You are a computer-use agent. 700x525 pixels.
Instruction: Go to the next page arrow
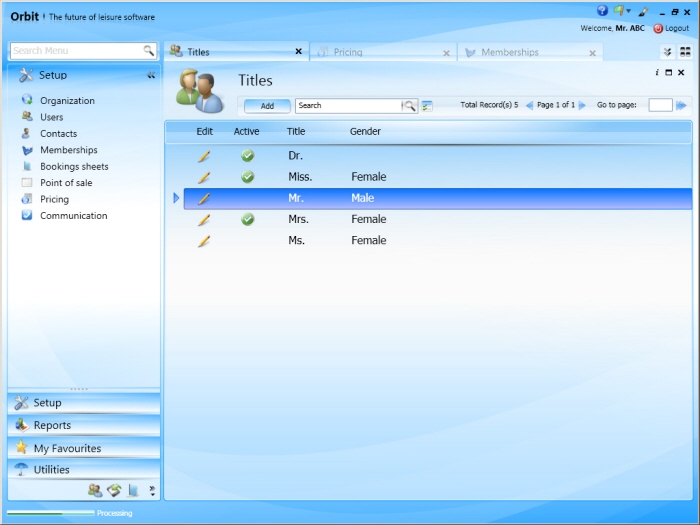(x=582, y=105)
